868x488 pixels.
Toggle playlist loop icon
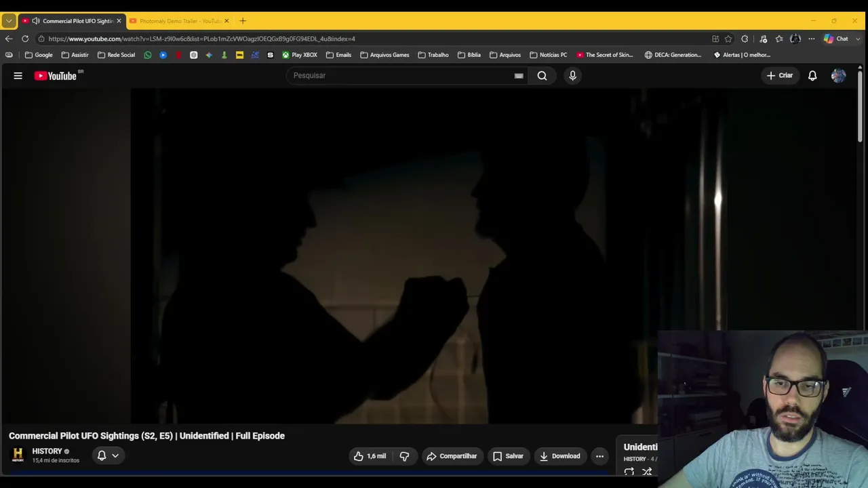coord(629,472)
